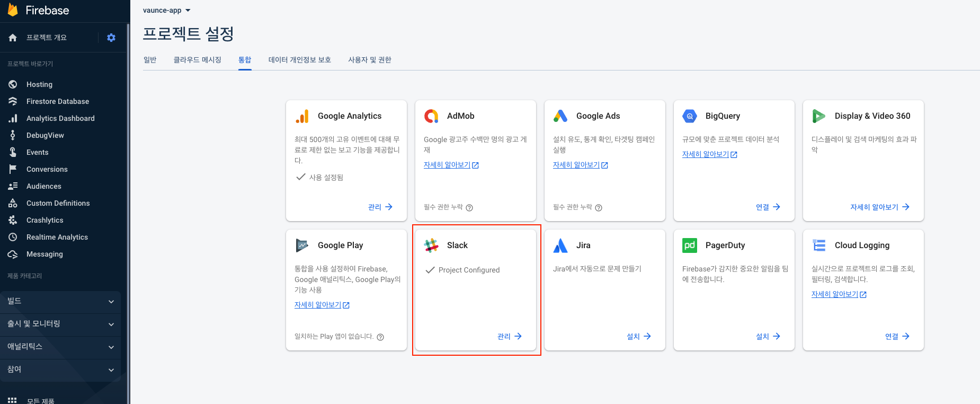The image size is (980, 404).
Task: Click 설치 on the PagerDuty card
Action: click(x=768, y=336)
